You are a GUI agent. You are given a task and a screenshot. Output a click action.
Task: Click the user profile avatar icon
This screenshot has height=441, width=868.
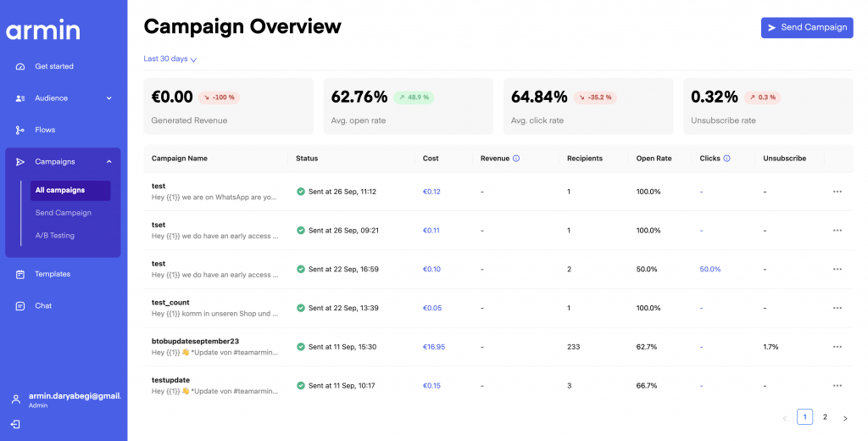[15, 399]
